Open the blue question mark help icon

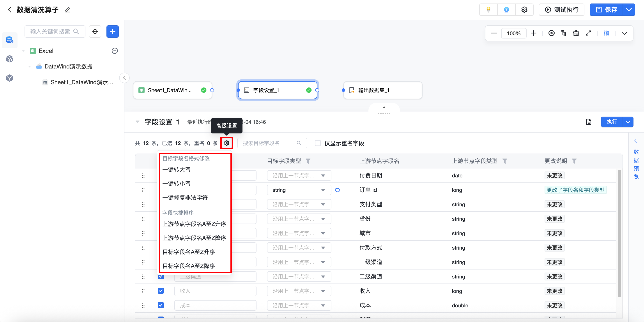(x=506, y=10)
